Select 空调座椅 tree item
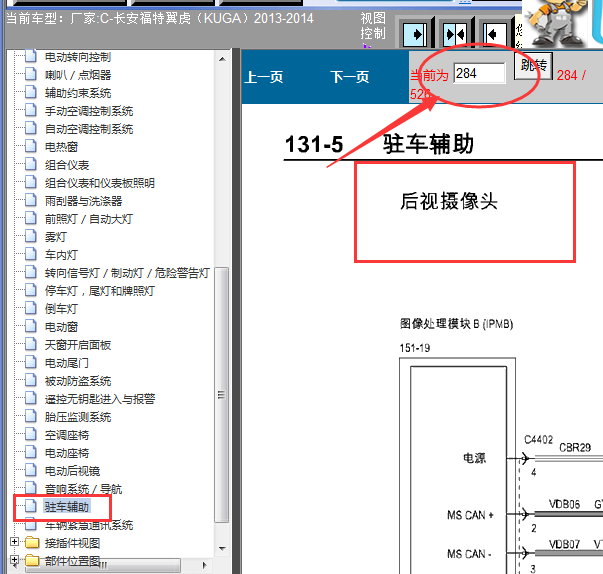The width and height of the screenshot is (603, 574). [x=67, y=435]
